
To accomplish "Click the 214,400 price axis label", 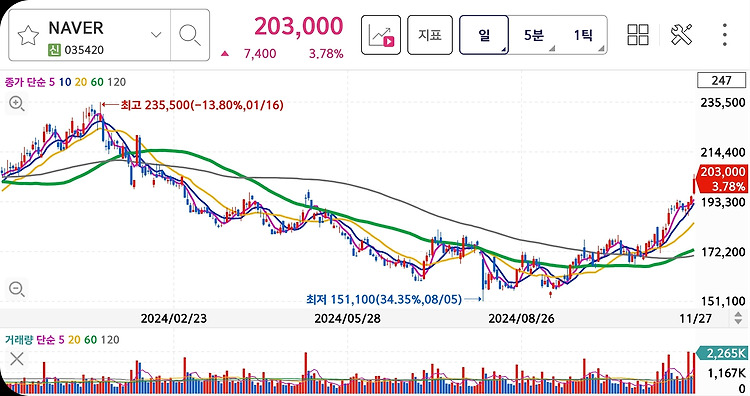I will pyautogui.click(x=723, y=153).
